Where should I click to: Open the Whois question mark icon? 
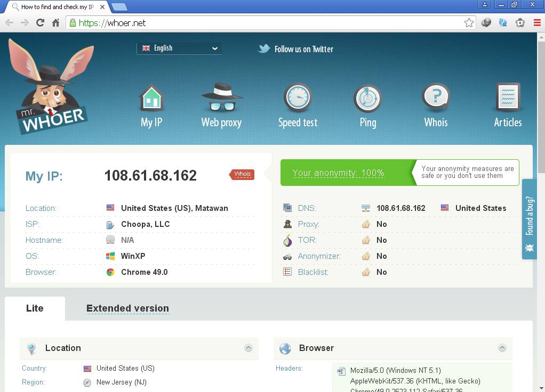[x=436, y=97]
